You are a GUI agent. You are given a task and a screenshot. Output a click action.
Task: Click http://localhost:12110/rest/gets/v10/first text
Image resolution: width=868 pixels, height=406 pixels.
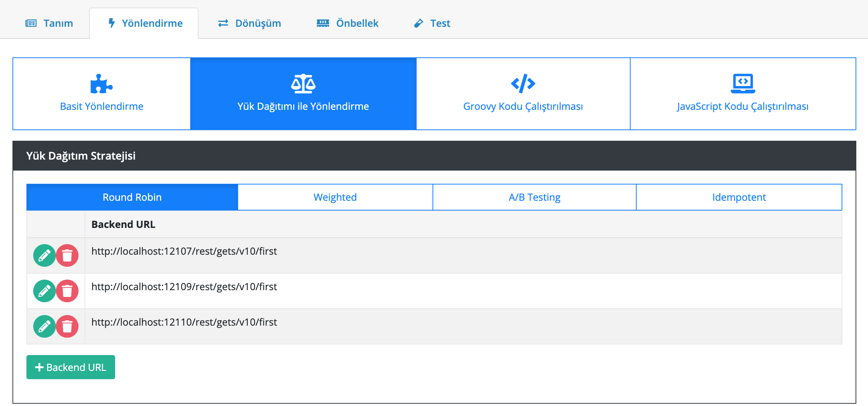(x=184, y=322)
